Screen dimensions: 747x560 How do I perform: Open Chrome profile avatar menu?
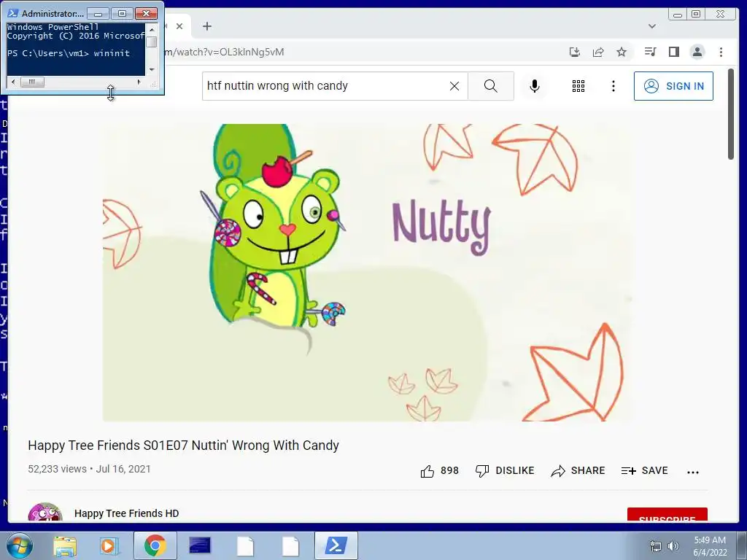click(x=697, y=52)
